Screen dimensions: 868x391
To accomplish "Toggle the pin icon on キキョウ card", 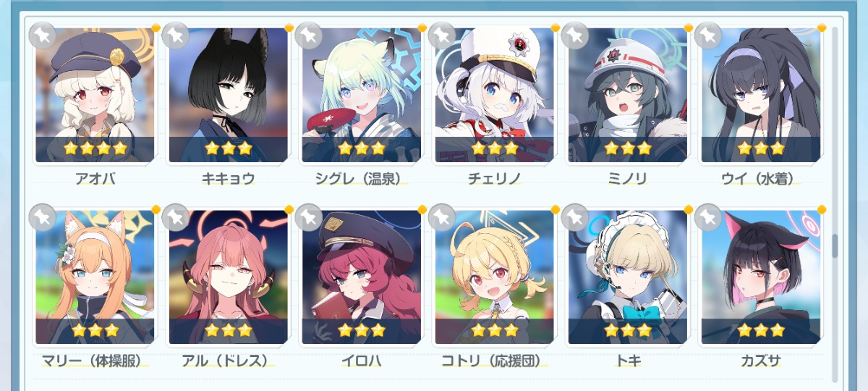I will pyautogui.click(x=175, y=35).
